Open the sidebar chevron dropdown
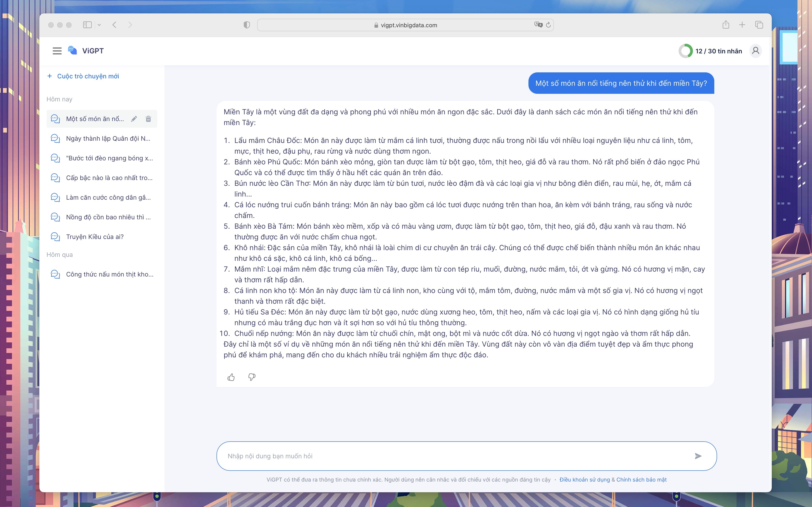 pos(99,25)
